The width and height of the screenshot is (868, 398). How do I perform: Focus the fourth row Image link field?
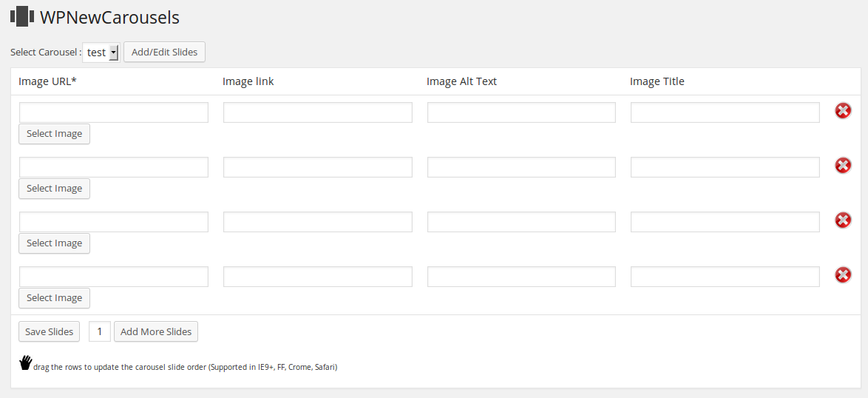click(318, 277)
